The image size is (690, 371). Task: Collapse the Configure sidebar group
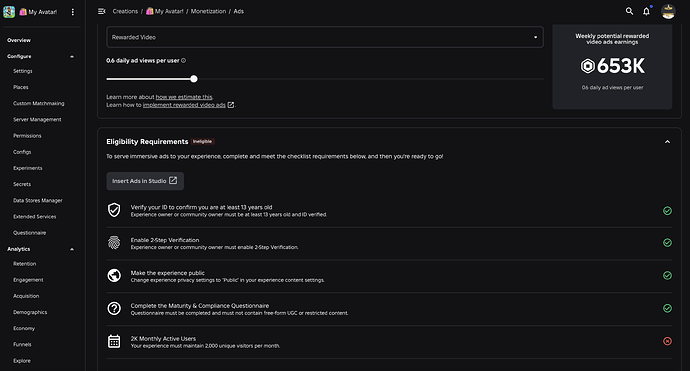point(72,56)
